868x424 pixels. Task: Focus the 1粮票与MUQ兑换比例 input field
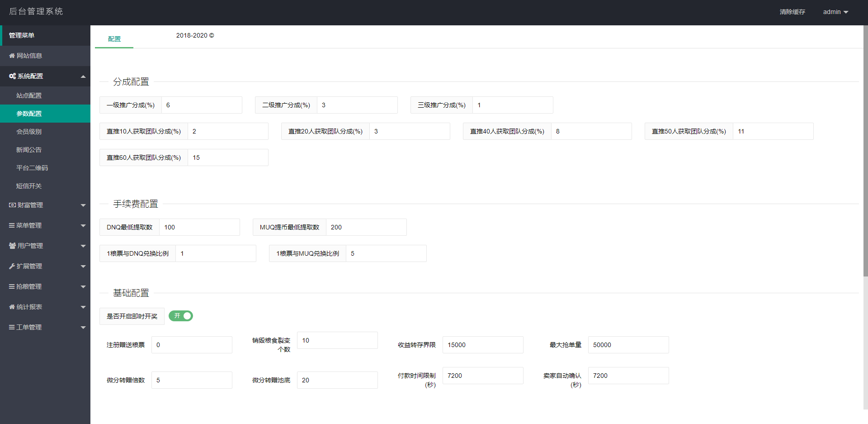click(386, 253)
